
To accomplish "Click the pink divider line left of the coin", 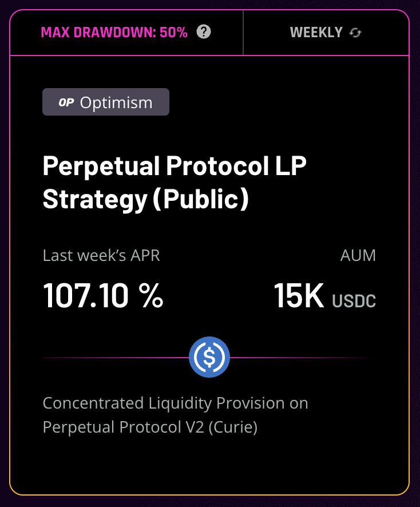I will 114,358.
